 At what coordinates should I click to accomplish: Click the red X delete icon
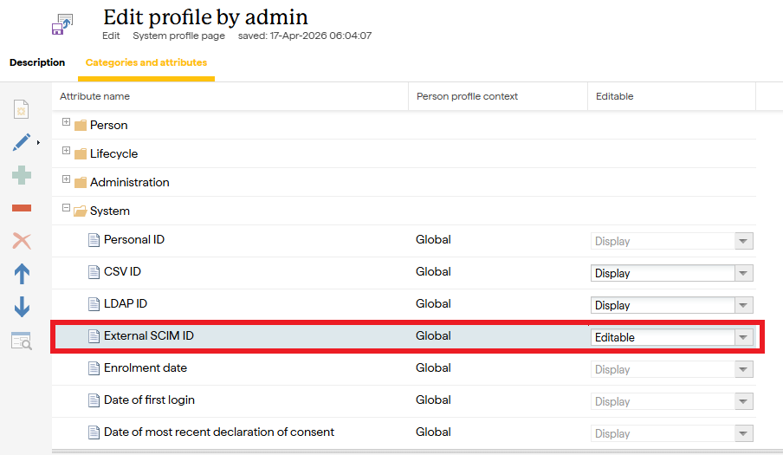coord(21,241)
